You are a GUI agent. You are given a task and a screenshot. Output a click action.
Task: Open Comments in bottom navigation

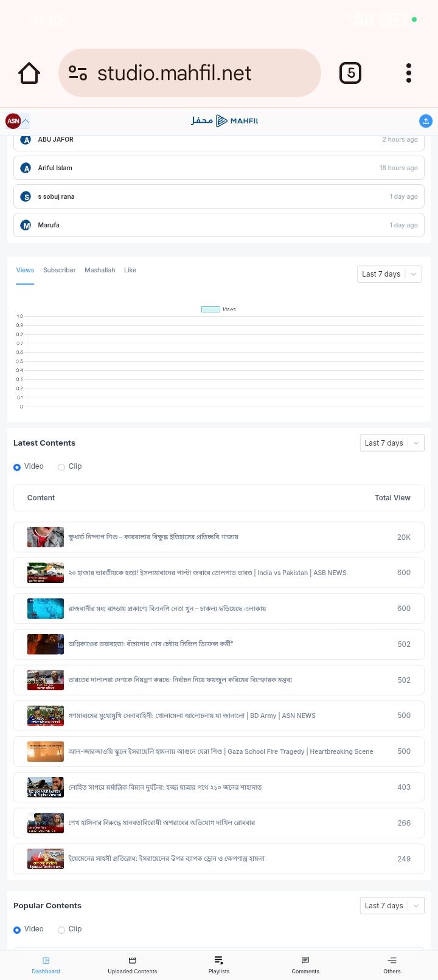(x=305, y=965)
